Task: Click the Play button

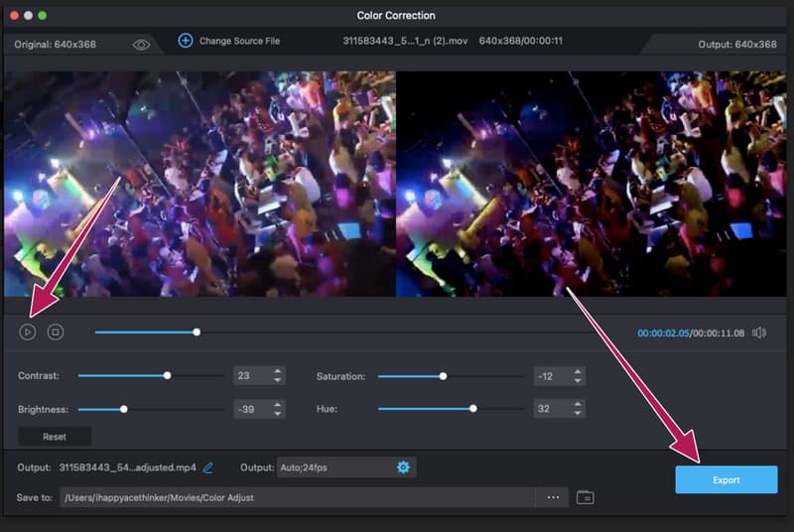Action: coord(28,332)
